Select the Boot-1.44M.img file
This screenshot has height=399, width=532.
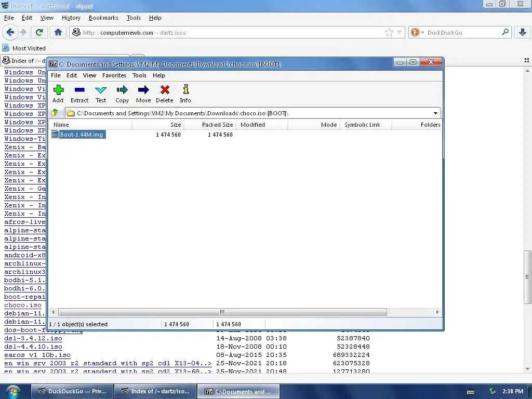[79, 135]
